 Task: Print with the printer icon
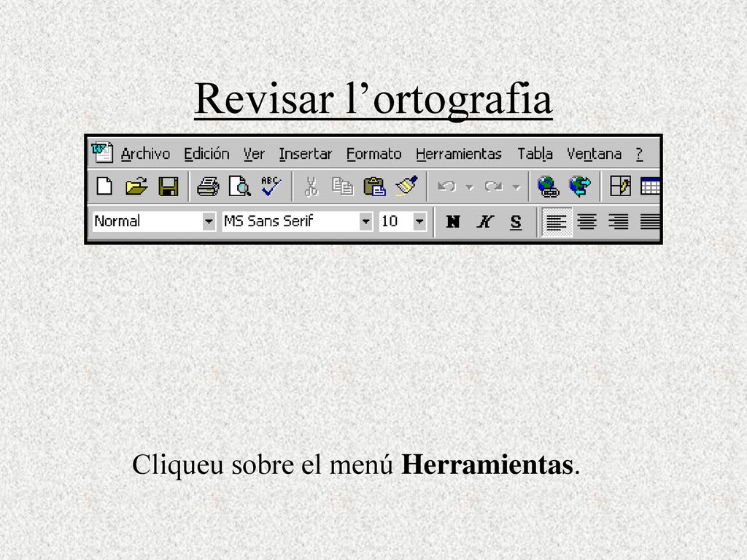tap(208, 186)
